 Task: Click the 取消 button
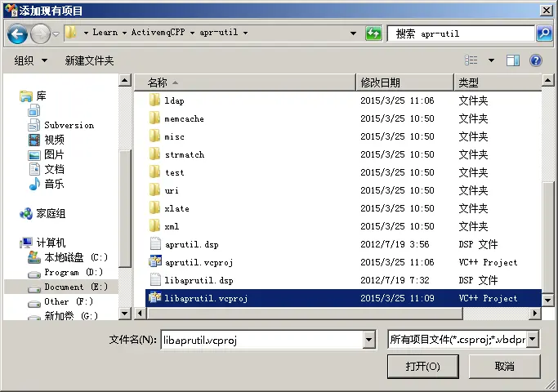pyautogui.click(x=504, y=367)
